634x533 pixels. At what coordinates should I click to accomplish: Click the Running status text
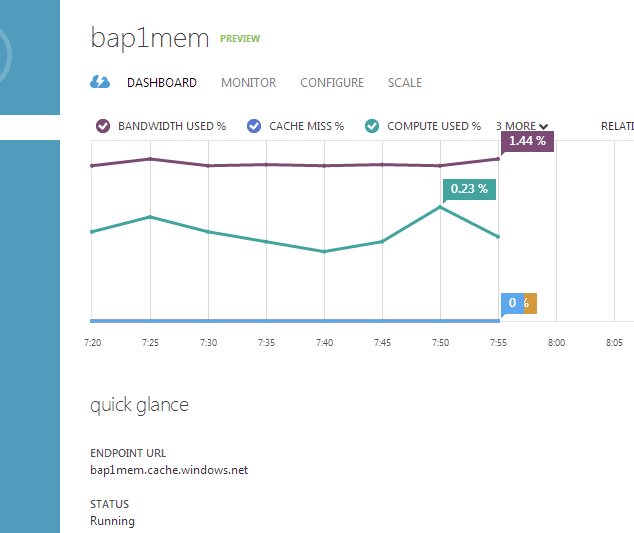[x=112, y=521]
